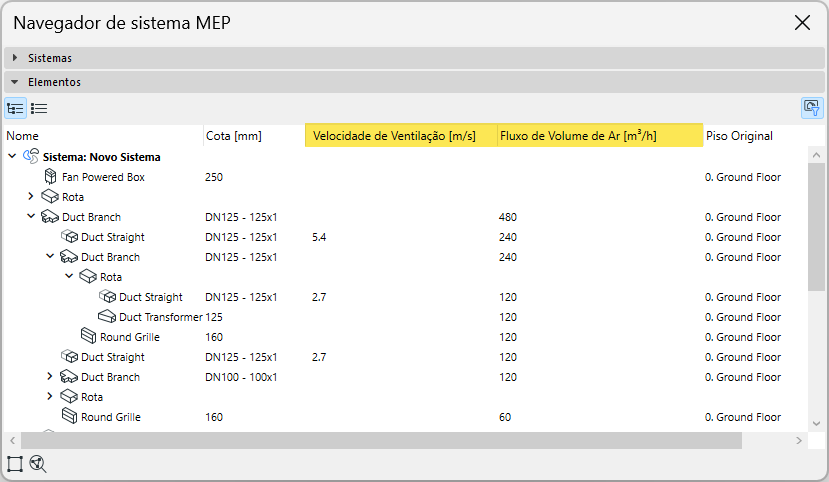Viewport: 829px width, 482px height.
Task: Sort by Velocidade de Ventilação column header
Action: tap(394, 136)
